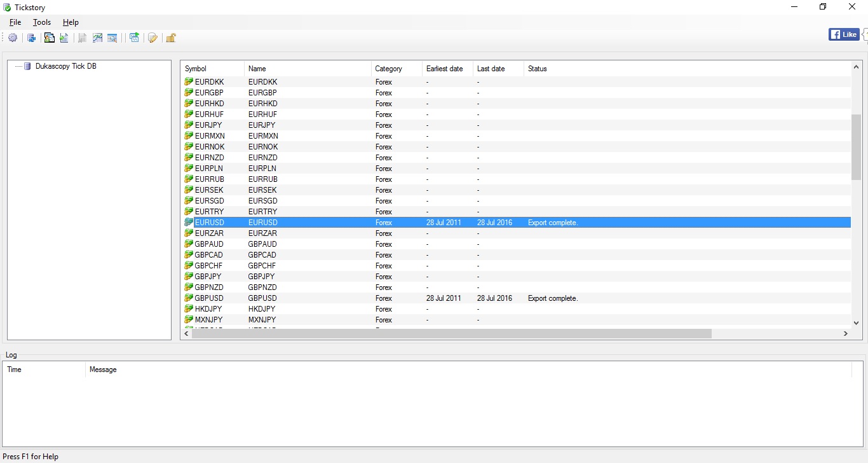Screen dimensions: 868x463
Task: Select the HKDJPY symbol text
Action: (209, 309)
